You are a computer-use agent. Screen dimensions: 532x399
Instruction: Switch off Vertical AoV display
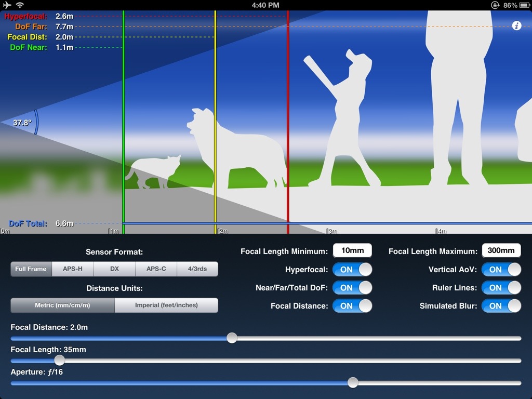[x=501, y=270]
